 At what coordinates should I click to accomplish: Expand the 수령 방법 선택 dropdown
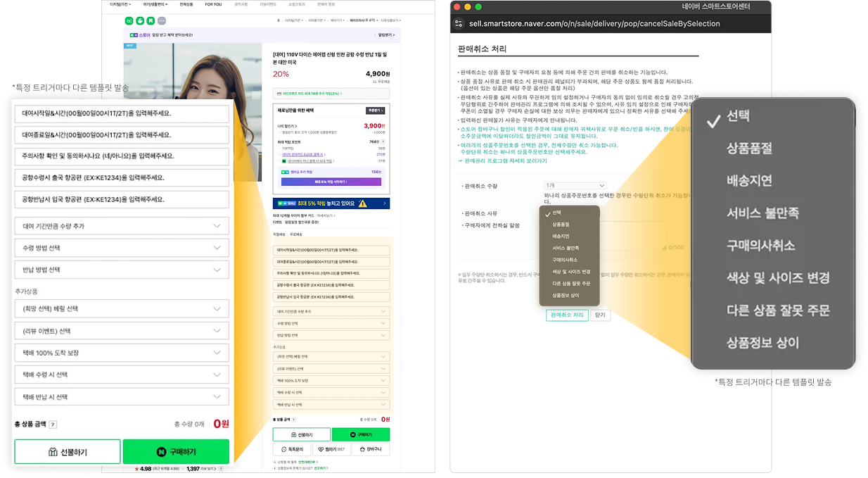(120, 247)
